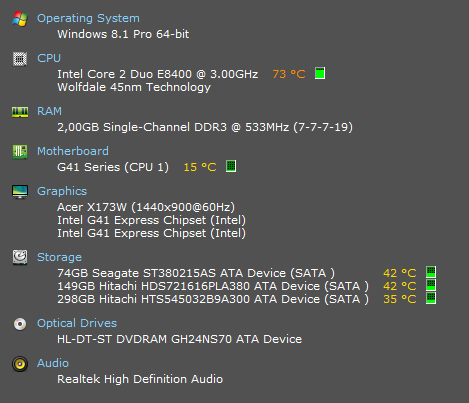This screenshot has height=403, width=469.
Task: Click the green CPU temperature indicator
Action: pos(320,73)
